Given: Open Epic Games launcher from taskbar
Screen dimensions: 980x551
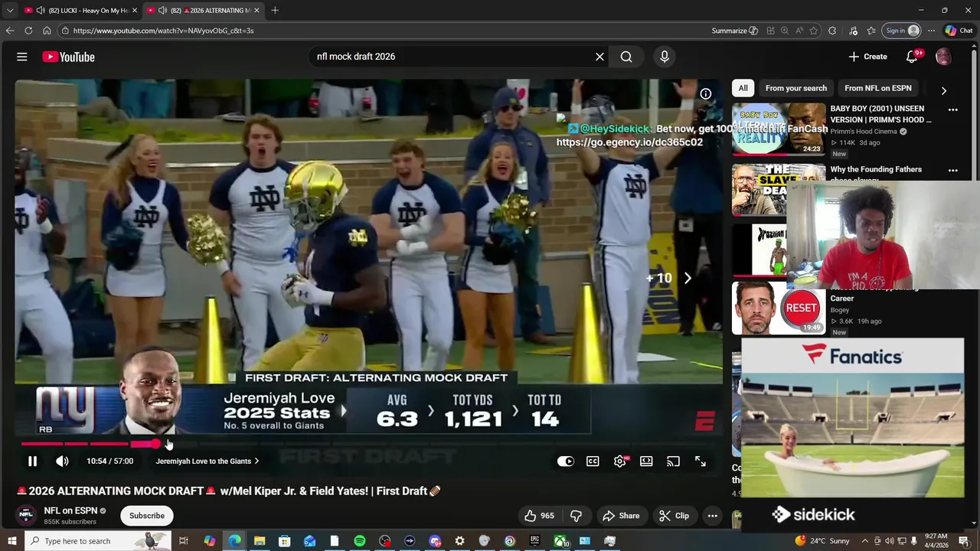Looking at the screenshot, I should tap(535, 541).
